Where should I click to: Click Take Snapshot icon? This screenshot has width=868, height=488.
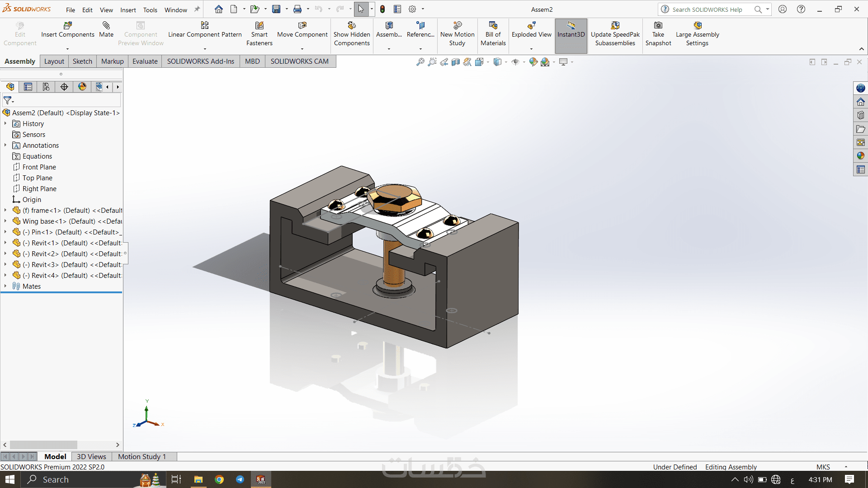coord(658,26)
